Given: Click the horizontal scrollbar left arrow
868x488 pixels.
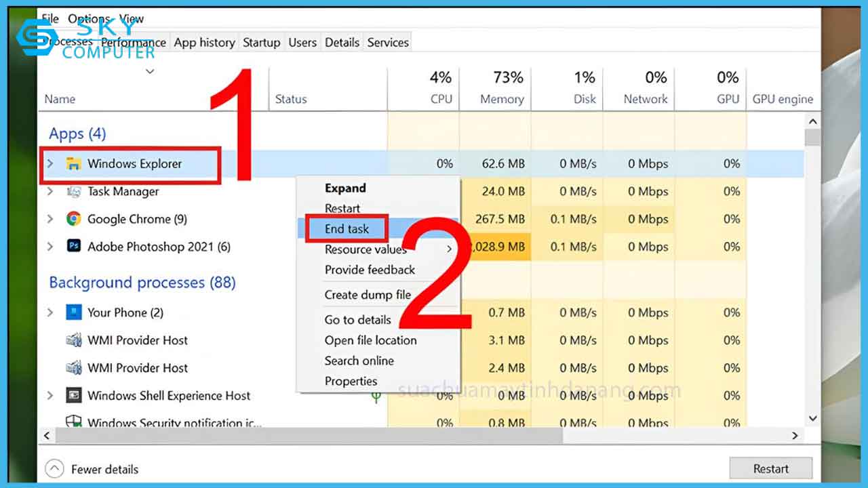Looking at the screenshot, I should [48, 436].
